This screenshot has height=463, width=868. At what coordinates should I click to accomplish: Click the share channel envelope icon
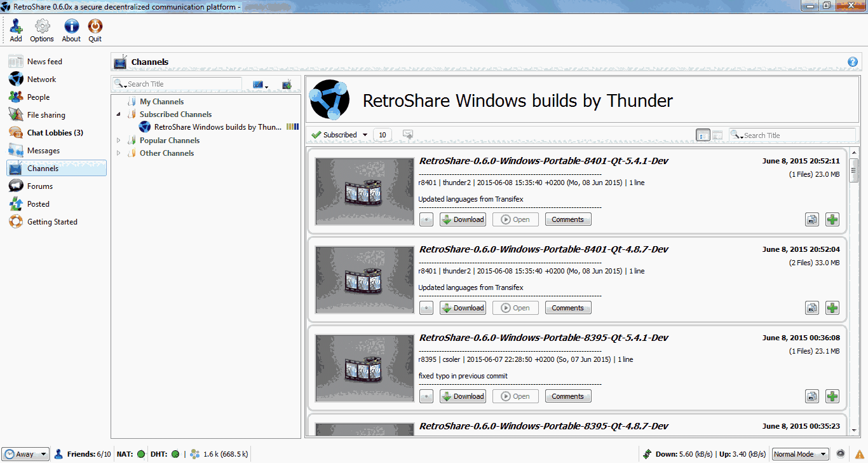point(408,135)
